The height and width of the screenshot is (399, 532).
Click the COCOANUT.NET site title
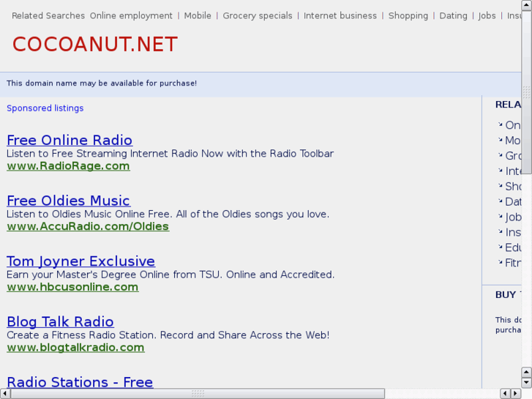(95, 44)
